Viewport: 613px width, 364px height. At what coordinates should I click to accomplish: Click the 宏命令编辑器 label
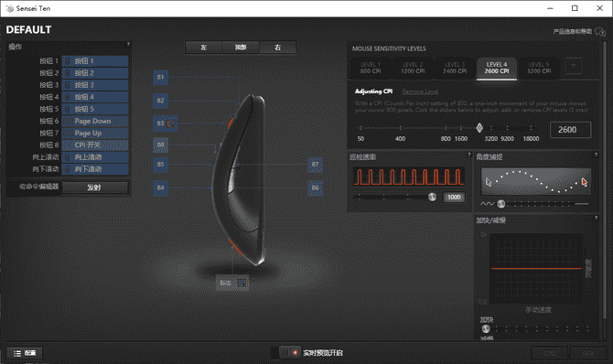click(x=39, y=187)
